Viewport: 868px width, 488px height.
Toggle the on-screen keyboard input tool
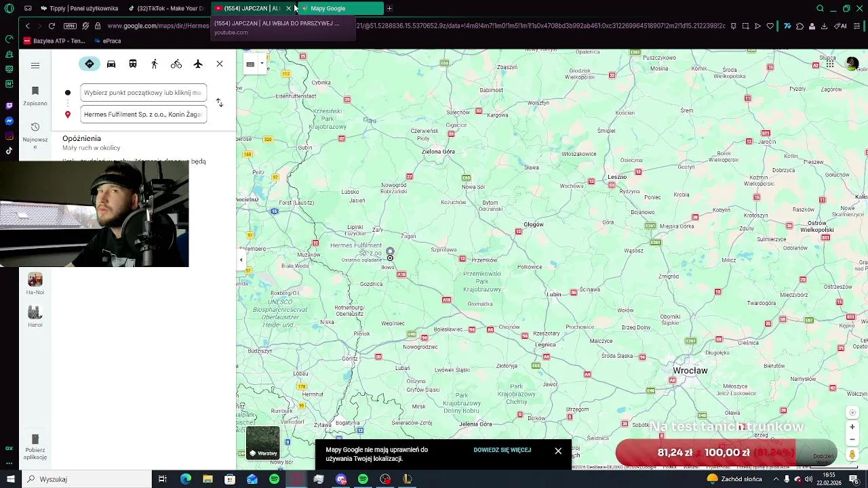click(250, 64)
